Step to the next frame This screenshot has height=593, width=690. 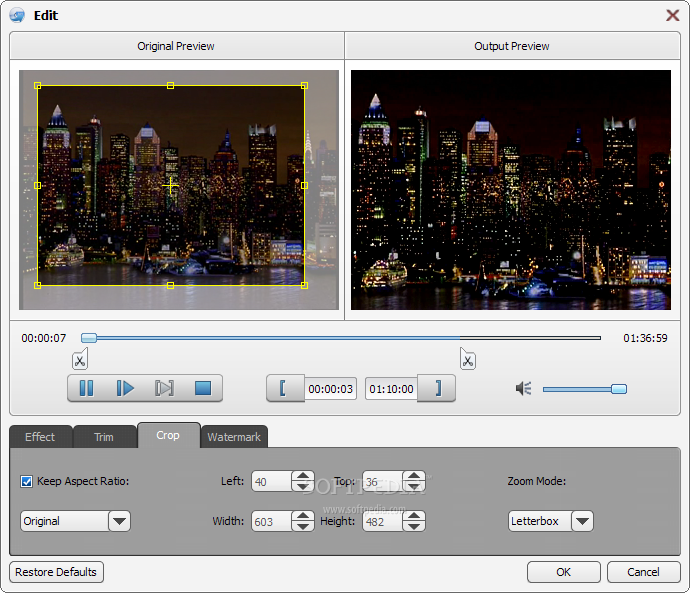[x=164, y=388]
